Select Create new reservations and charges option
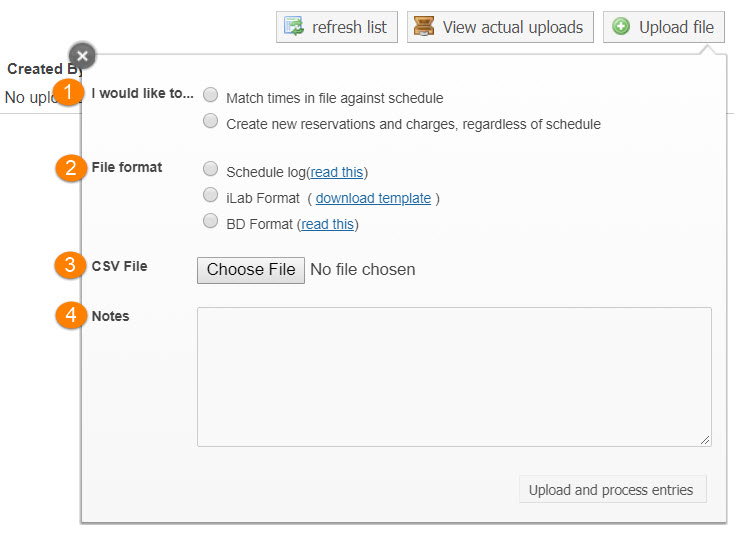This screenshot has width=742, height=547. tap(211, 122)
